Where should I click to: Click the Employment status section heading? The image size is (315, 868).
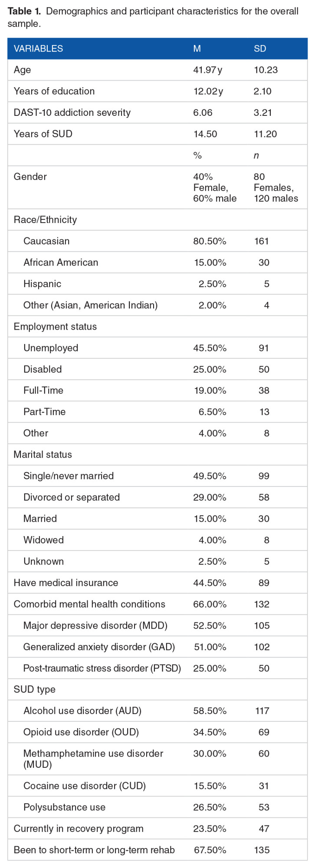coord(55,326)
